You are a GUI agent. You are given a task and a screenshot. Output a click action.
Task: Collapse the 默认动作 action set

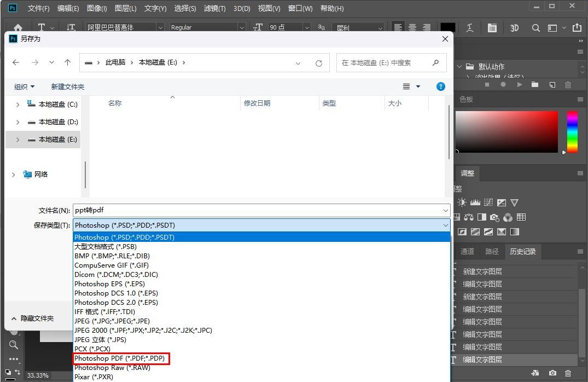coord(459,66)
